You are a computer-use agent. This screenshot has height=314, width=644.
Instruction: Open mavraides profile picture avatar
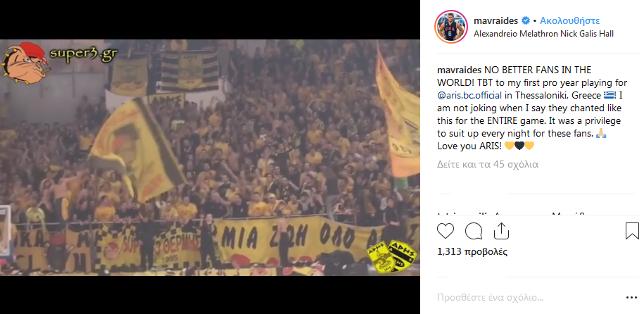(451, 27)
